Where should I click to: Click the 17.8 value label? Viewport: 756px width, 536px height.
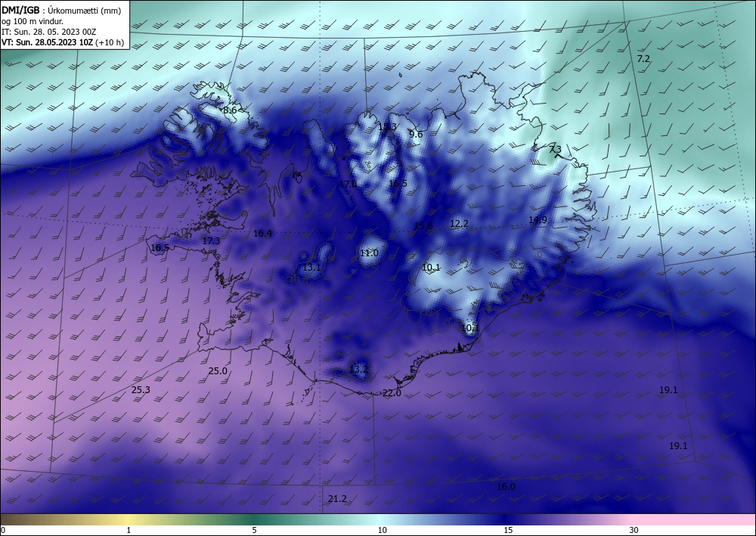point(348,184)
